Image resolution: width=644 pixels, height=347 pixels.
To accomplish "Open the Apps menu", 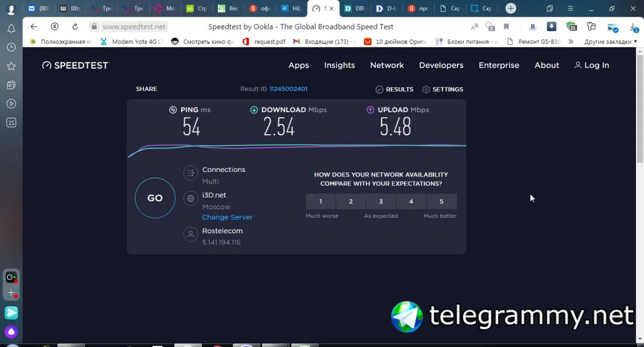I will 298,65.
